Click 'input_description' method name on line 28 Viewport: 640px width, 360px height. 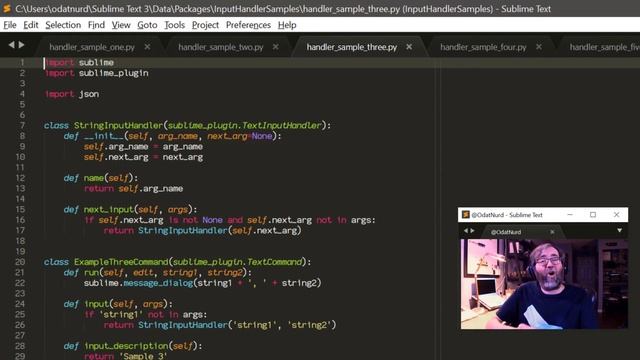click(126, 346)
